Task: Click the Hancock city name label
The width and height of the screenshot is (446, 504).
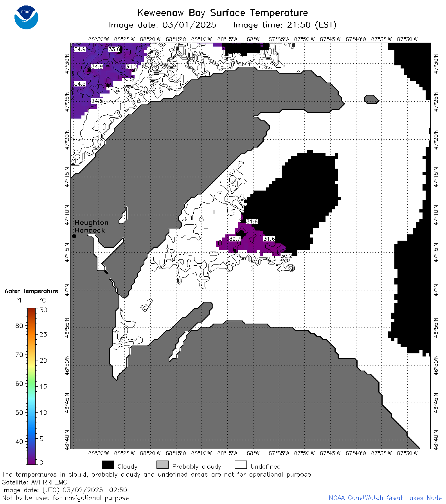Action: coord(90,230)
